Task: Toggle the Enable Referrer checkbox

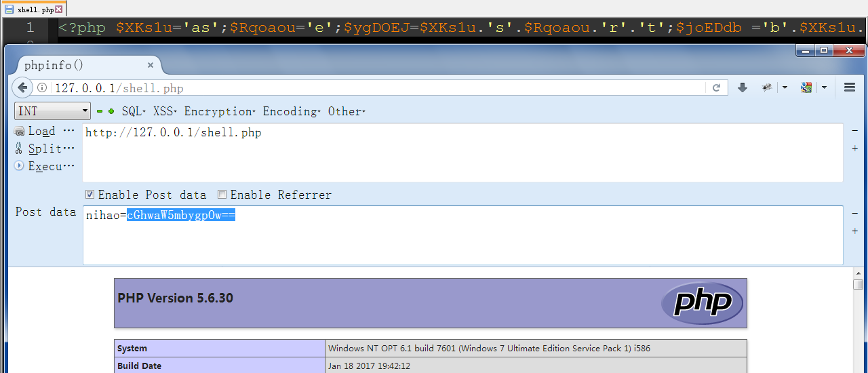Action: pyautogui.click(x=222, y=195)
